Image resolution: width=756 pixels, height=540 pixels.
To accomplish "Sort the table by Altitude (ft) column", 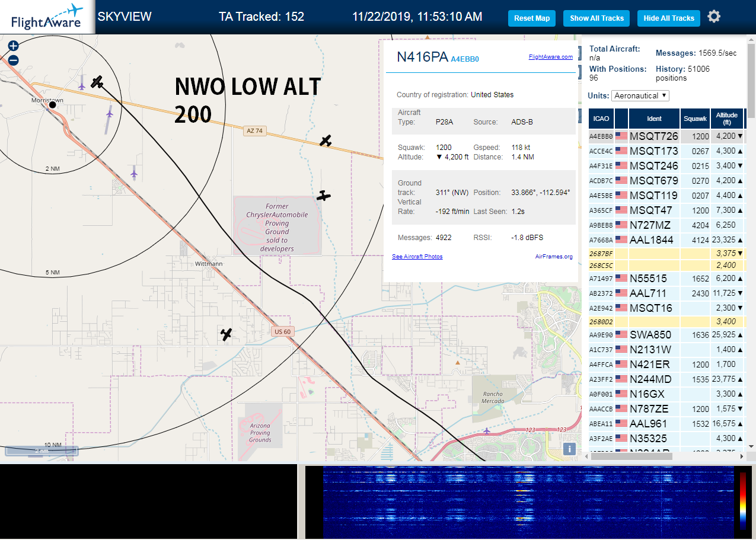I will coord(727,119).
